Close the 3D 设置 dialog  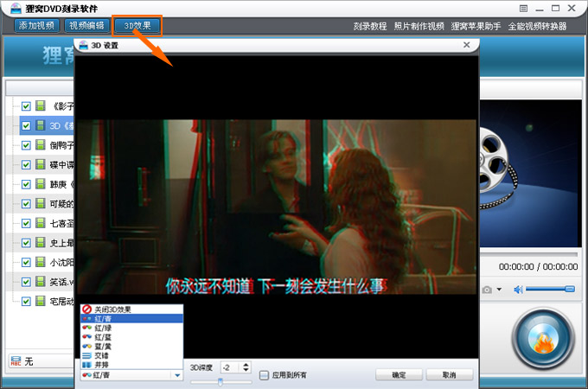[466, 45]
